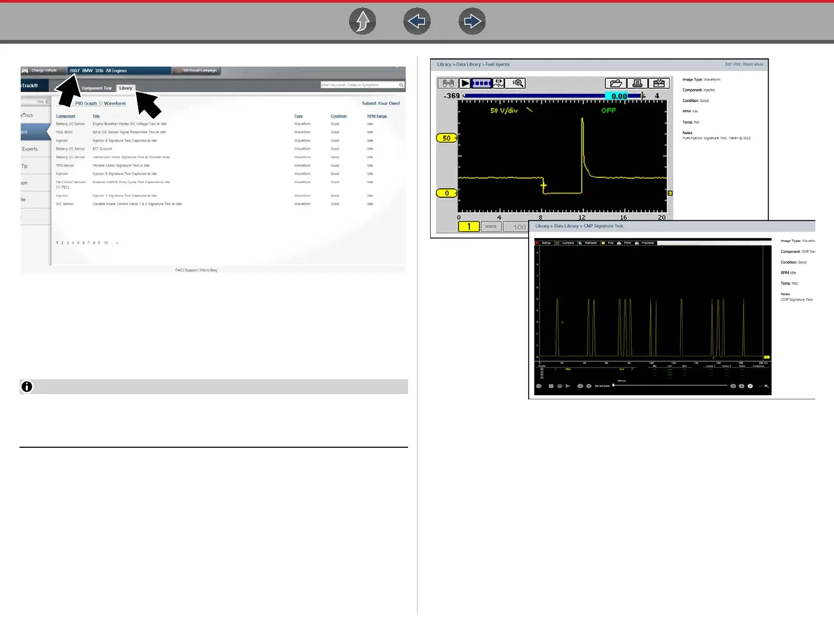The image size is (834, 644).
Task: Click the toolbox icon in scope toolbar
Action: pos(659,83)
